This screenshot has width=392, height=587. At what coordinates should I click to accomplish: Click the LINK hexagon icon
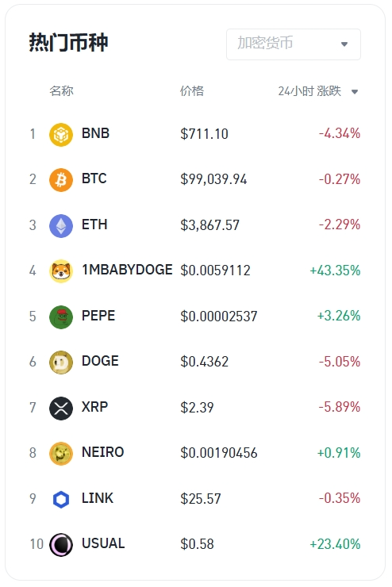tap(61, 499)
